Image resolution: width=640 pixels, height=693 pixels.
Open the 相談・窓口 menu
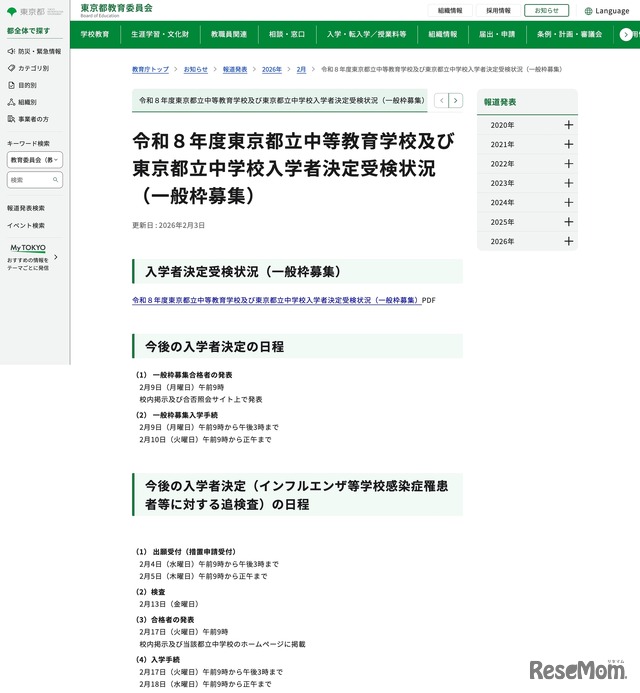point(287,34)
